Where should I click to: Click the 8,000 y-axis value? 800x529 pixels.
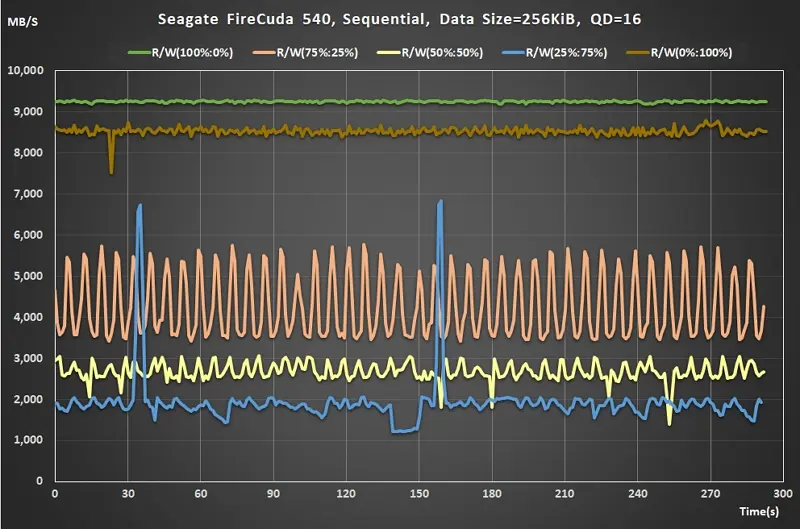click(29, 153)
